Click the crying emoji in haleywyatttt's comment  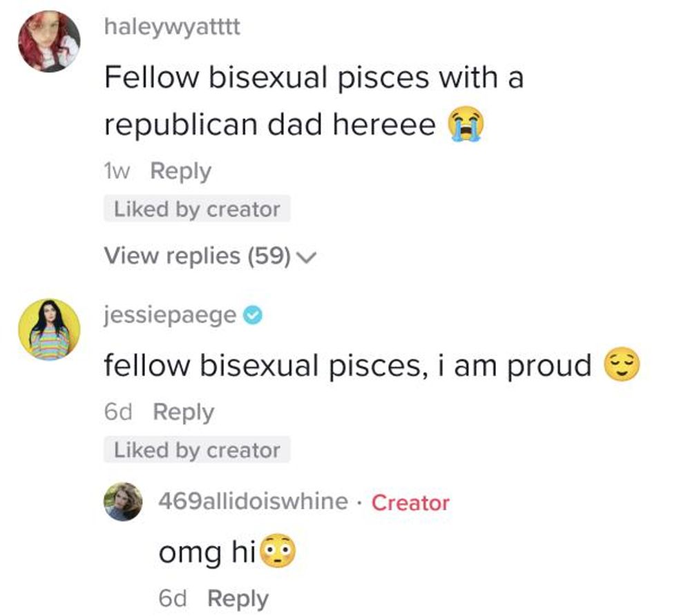466,126
